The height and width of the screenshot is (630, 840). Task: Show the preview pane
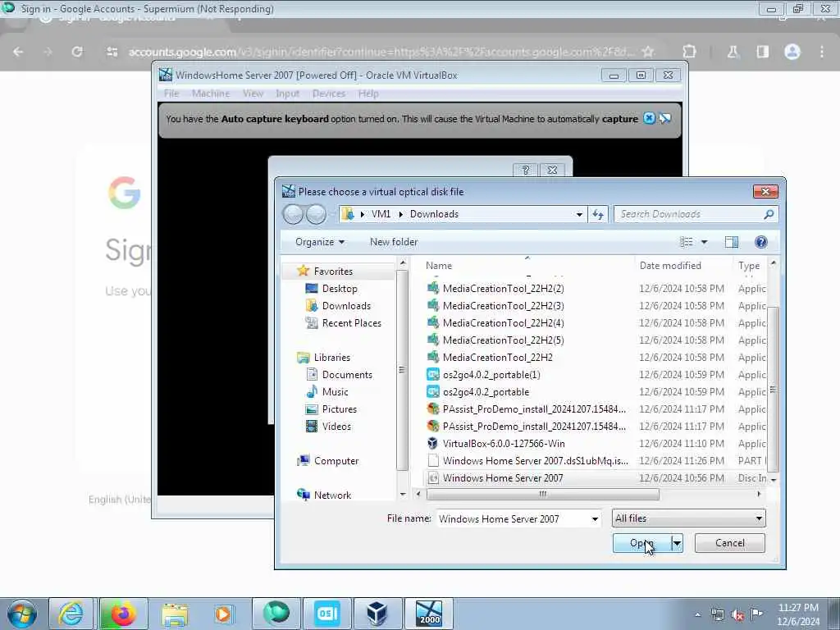[x=731, y=242]
